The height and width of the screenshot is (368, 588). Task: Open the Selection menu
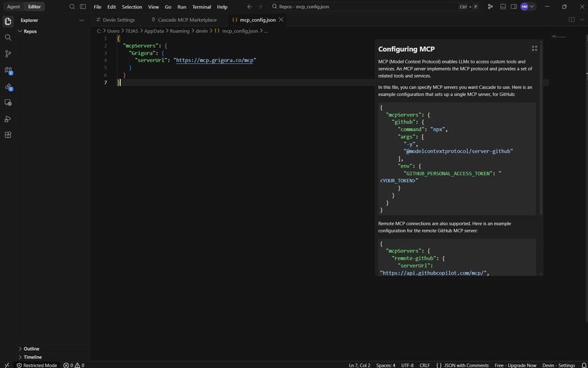pos(132,7)
